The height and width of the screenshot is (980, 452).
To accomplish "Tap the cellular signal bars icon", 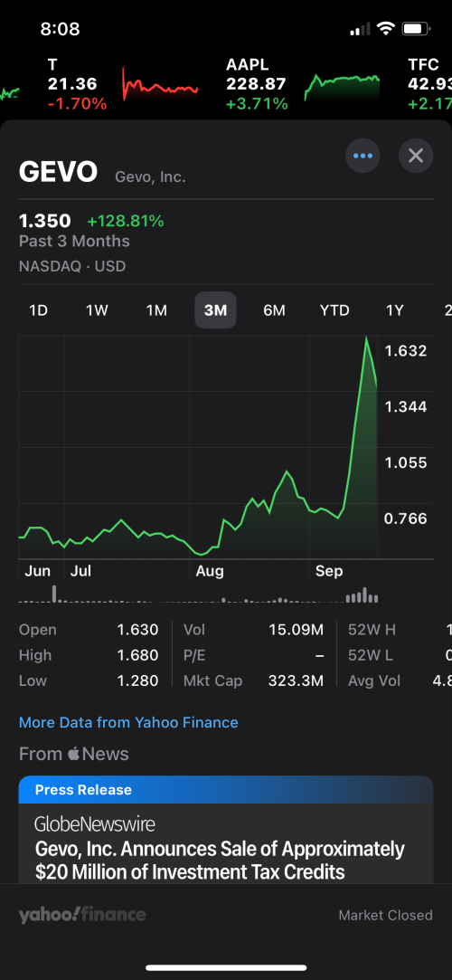I will pyautogui.click(x=360, y=29).
